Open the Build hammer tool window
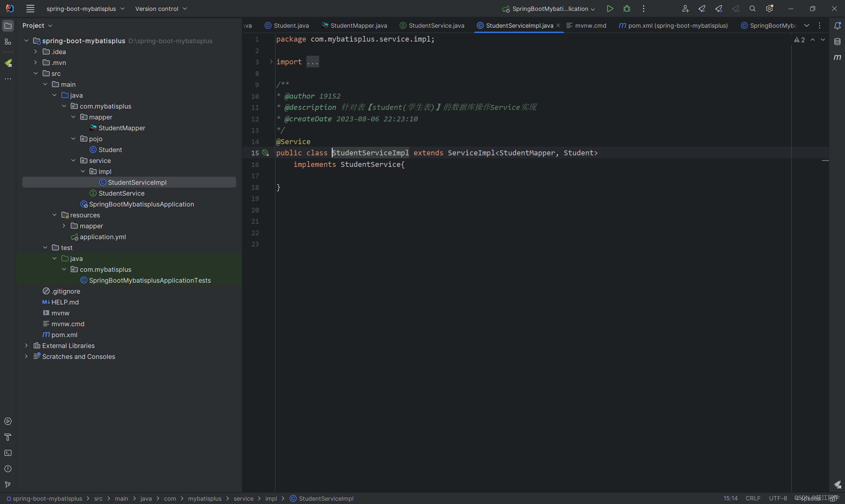The height and width of the screenshot is (504, 845). [8, 437]
